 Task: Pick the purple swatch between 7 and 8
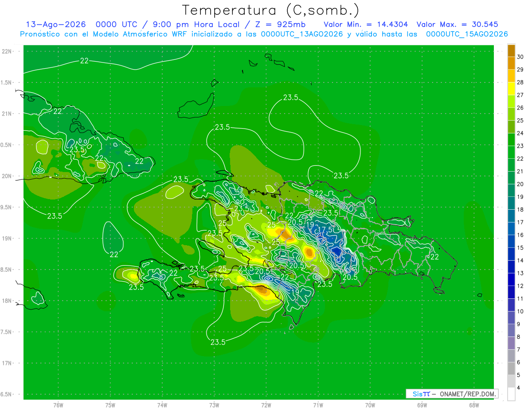point(511,344)
